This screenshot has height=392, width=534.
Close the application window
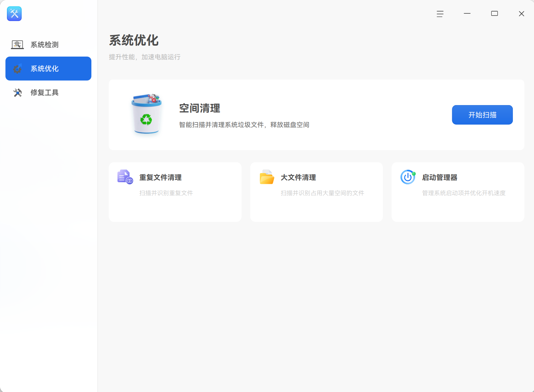click(522, 14)
